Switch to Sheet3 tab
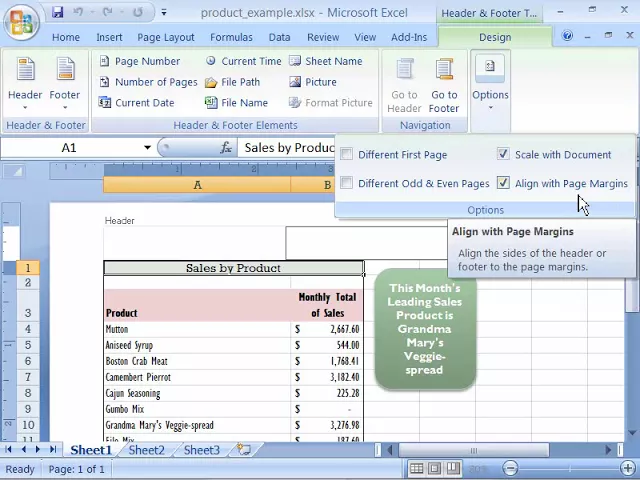 click(202, 450)
